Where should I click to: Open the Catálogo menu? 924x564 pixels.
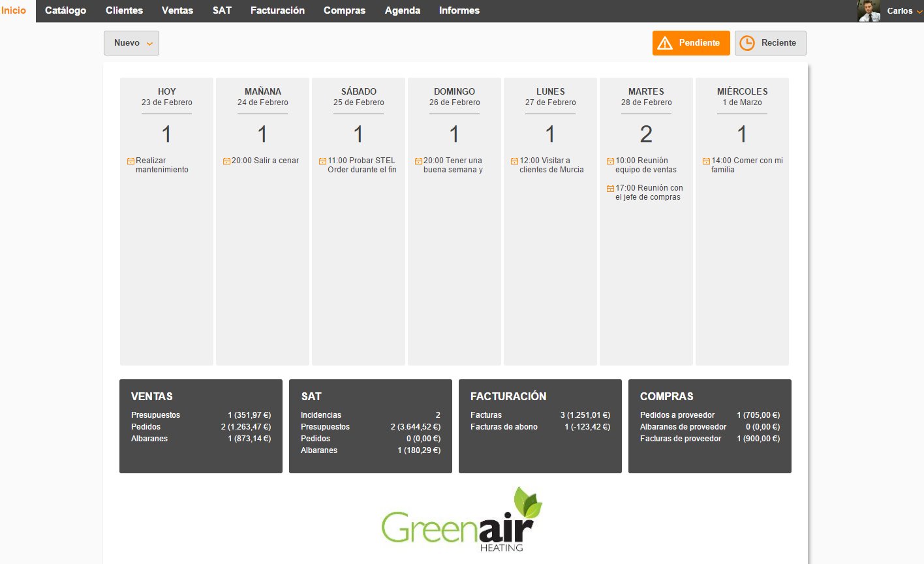click(x=65, y=10)
